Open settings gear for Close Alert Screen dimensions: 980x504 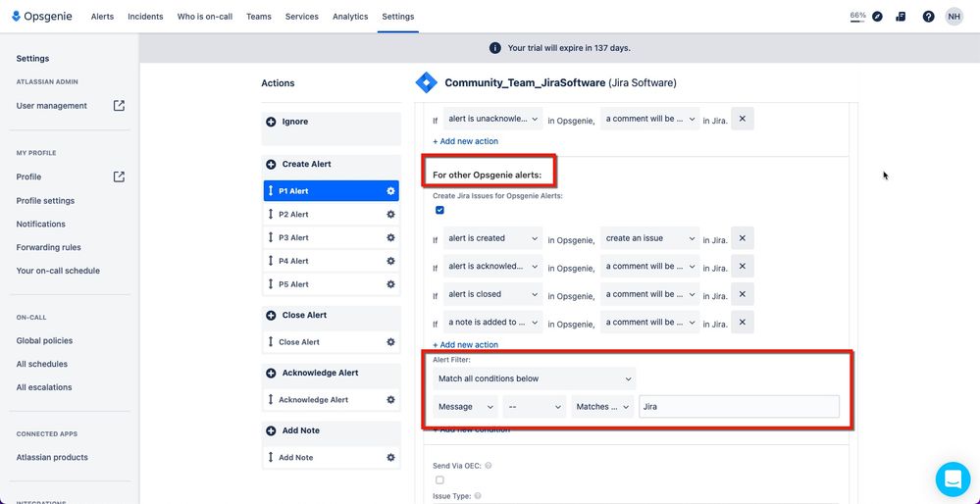390,341
